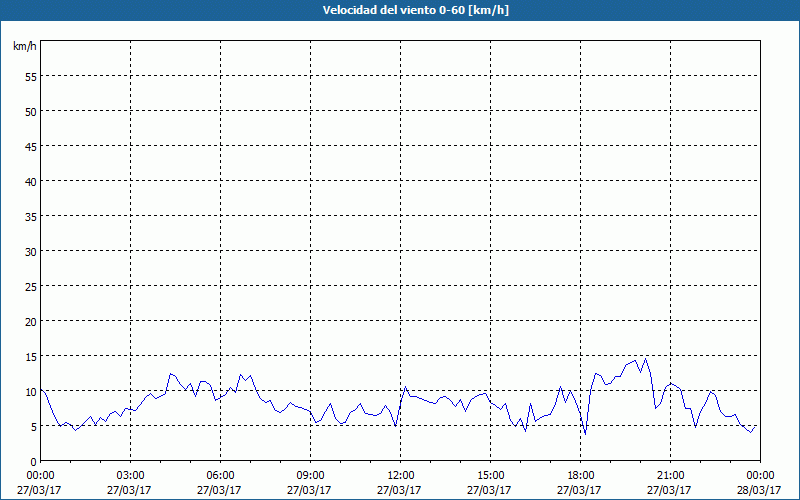
Task: Click the '03:00' time label on x-axis
Action: pyautogui.click(x=130, y=476)
